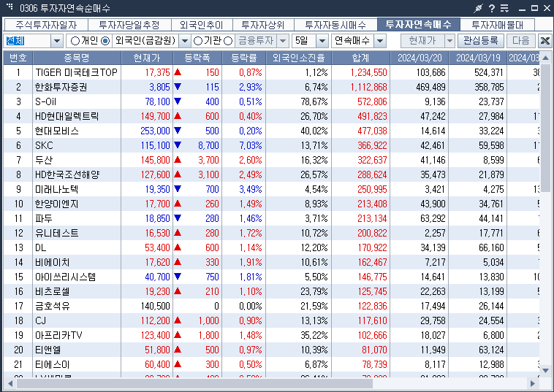
Task: Select the 파두 stock name
Action: (43, 218)
